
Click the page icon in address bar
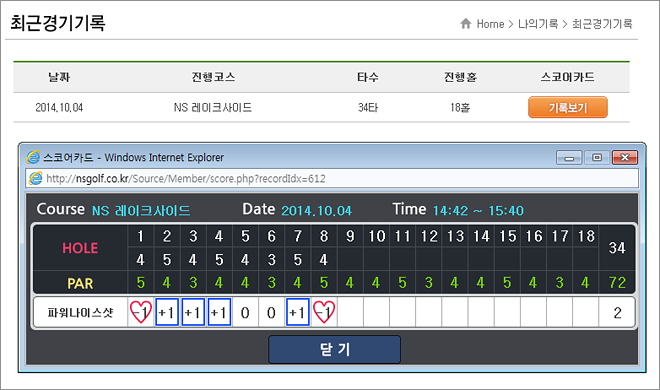tap(35, 178)
